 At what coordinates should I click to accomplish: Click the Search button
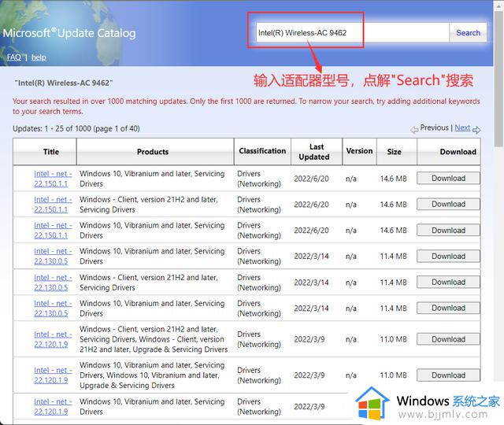tap(468, 32)
